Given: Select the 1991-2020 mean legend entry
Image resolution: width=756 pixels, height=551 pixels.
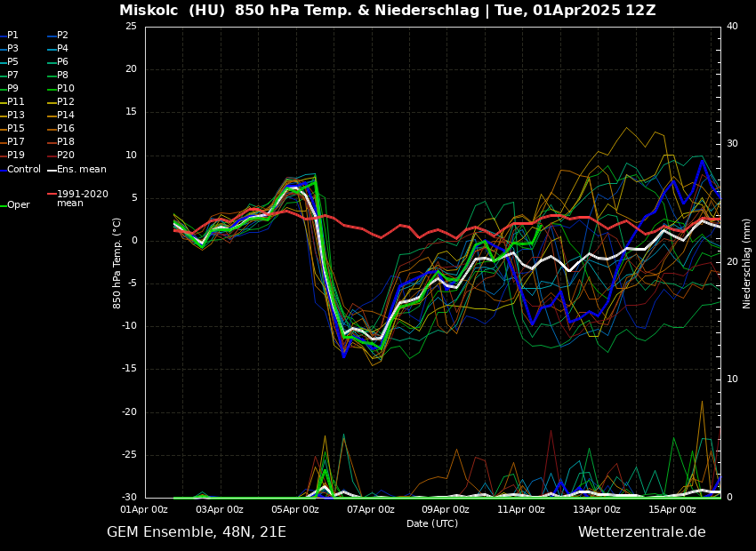Looking at the screenshot, I should point(82,198).
